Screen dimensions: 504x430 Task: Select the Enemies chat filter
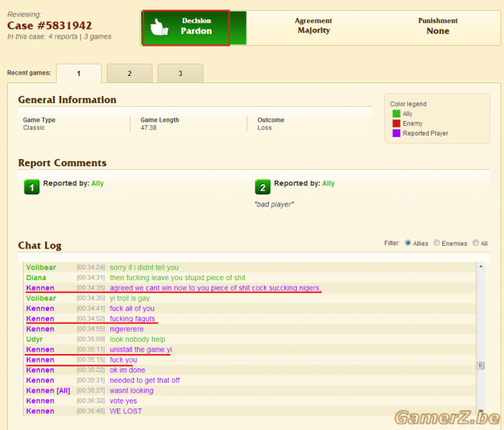click(437, 243)
